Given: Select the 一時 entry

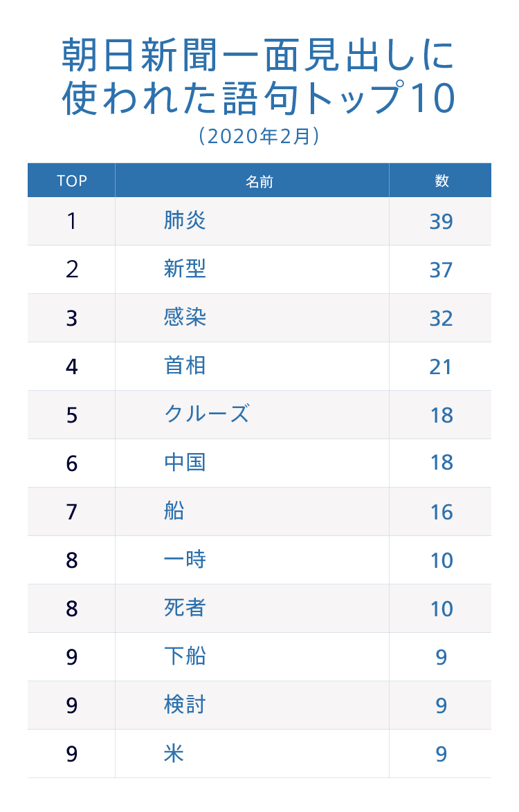Looking at the screenshot, I should [x=185, y=560].
